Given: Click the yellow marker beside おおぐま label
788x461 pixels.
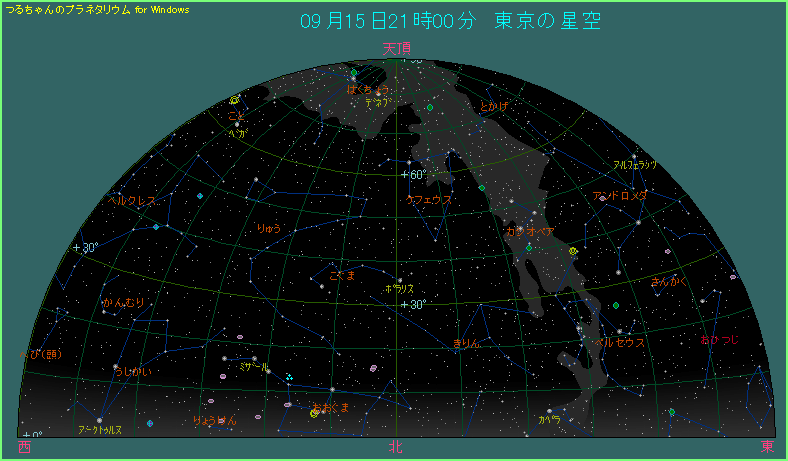Looking at the screenshot, I should 315,412.
